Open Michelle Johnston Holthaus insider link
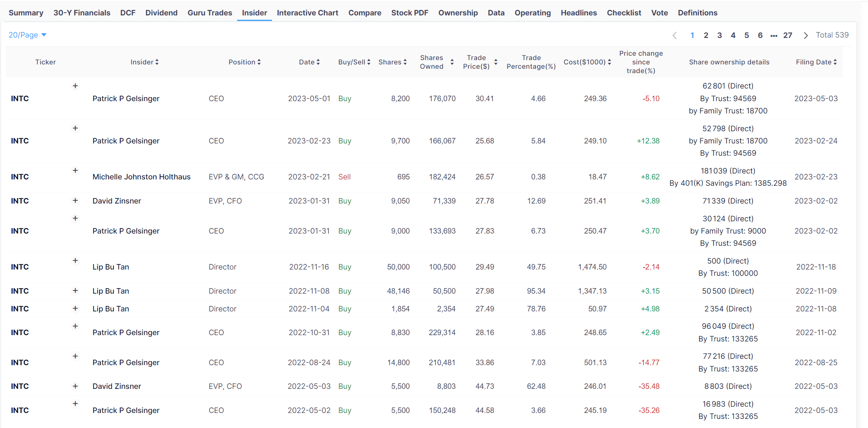 [x=142, y=177]
